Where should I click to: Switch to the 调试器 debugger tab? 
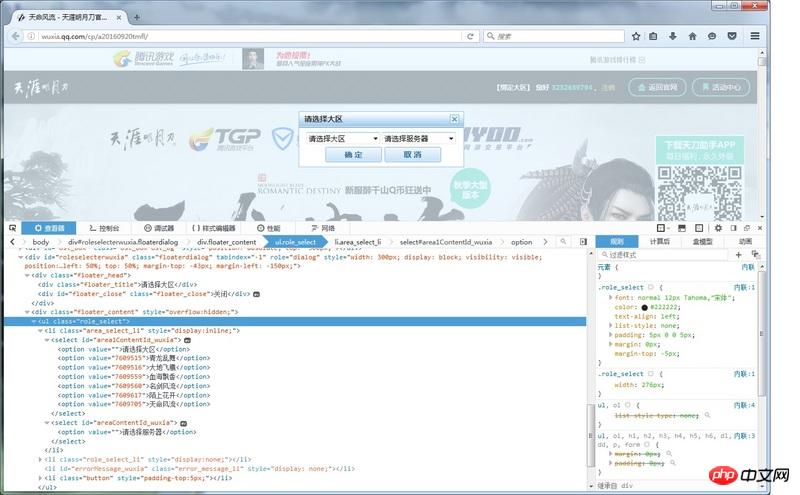click(159, 228)
